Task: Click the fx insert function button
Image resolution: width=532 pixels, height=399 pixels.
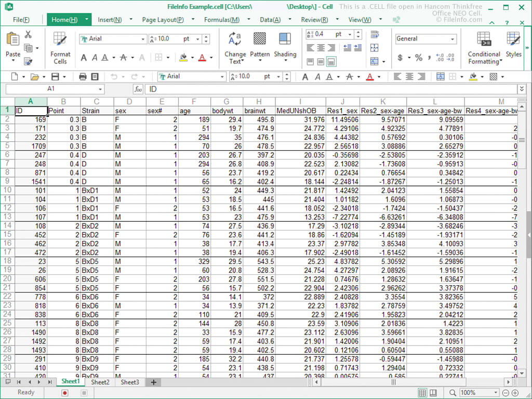Action: point(138,89)
